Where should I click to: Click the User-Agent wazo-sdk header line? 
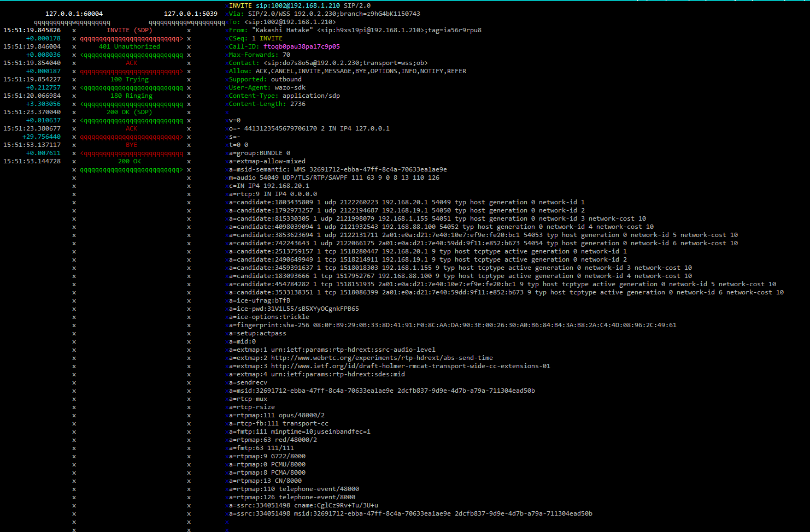pos(267,88)
